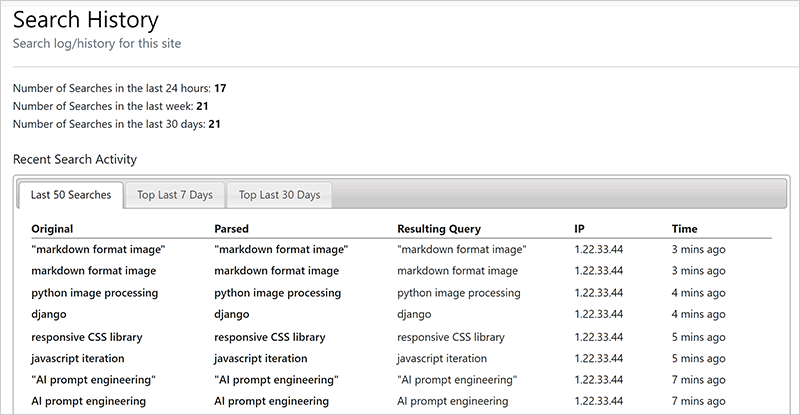Viewport: 800px width, 415px height.
Task: Click quoted "AI prompt engineering" in Parsed column
Action: (x=276, y=380)
